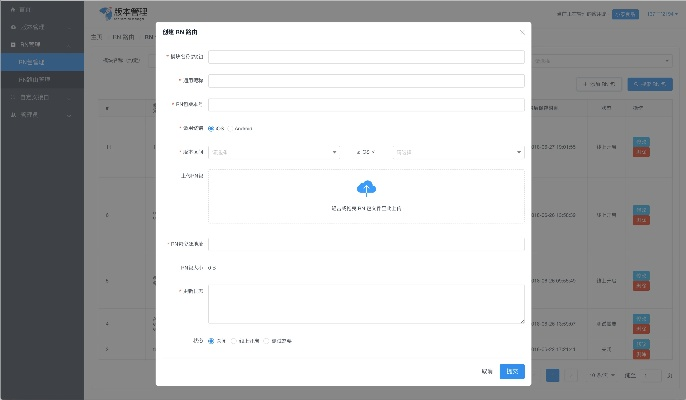
Task: Click the blue submit button in the dialog
Action: pyautogui.click(x=512, y=371)
